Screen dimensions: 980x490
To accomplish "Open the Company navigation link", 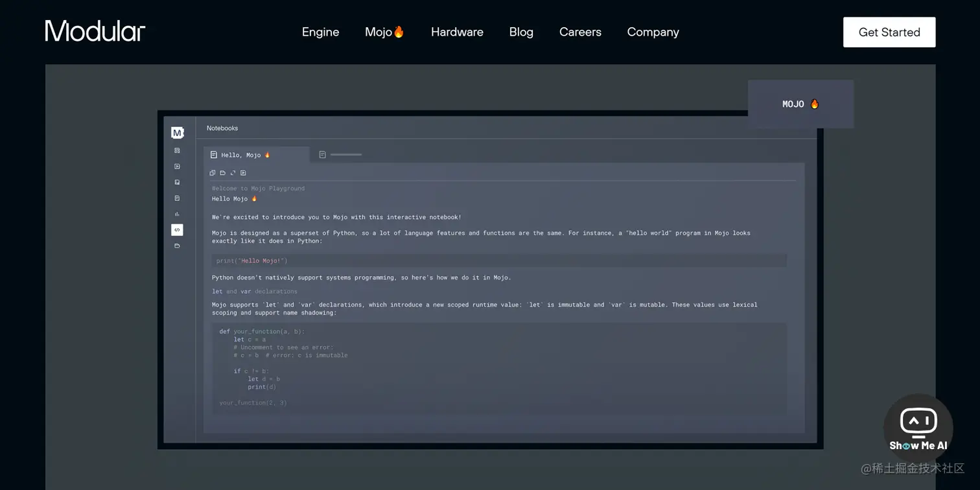I will click(x=653, y=32).
